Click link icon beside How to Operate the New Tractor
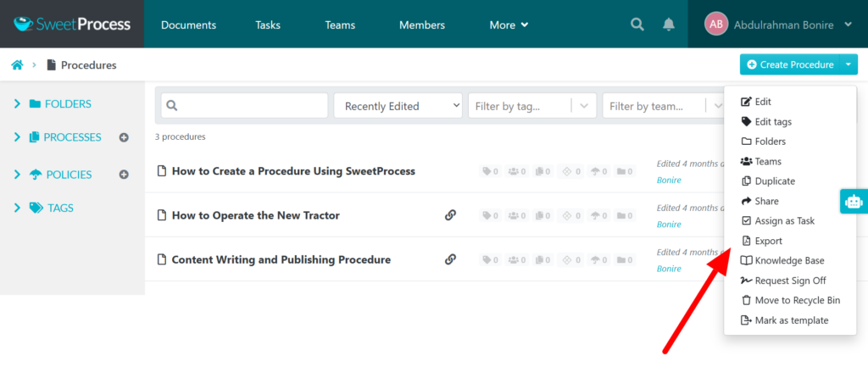 click(x=450, y=215)
